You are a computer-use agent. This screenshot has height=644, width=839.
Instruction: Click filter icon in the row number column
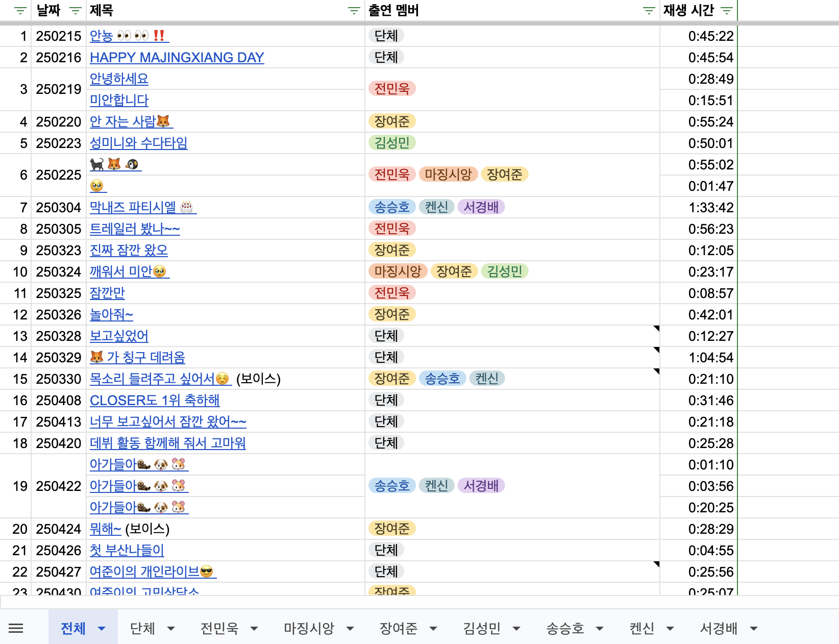coord(20,11)
